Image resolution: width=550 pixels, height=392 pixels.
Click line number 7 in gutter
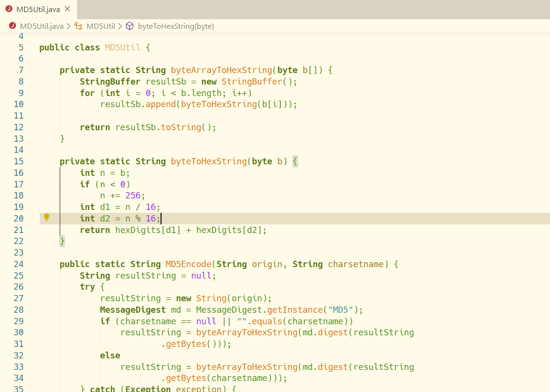click(x=21, y=70)
